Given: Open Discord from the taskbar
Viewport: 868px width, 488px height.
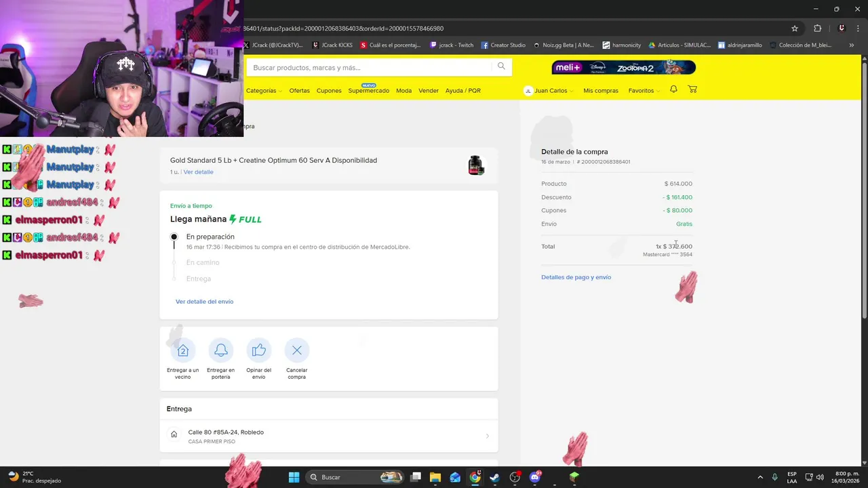Looking at the screenshot, I should coord(535,477).
